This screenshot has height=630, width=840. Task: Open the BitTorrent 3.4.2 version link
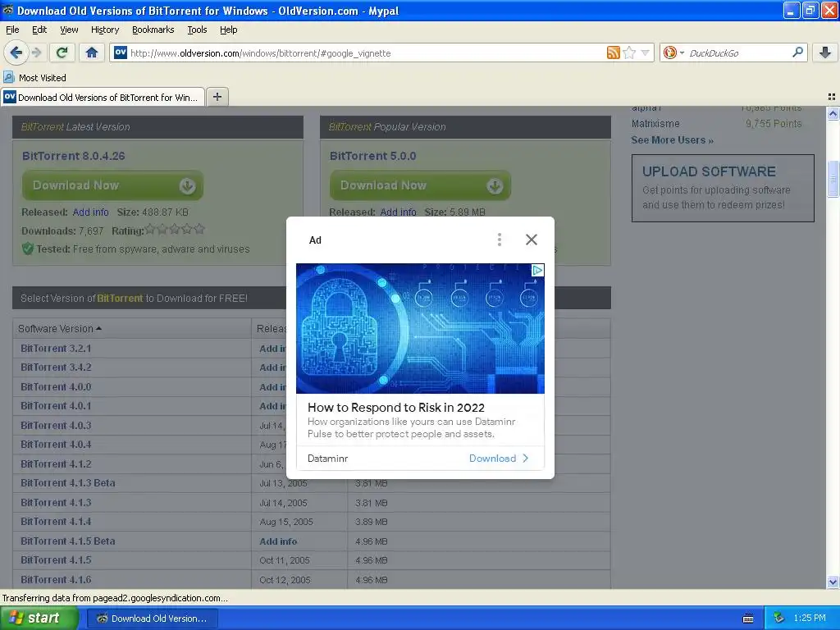56,367
